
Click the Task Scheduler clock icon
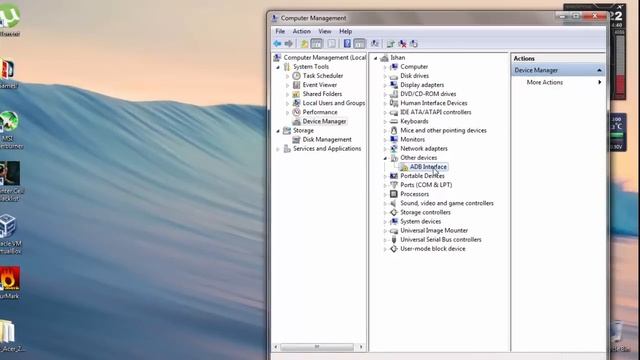[296, 76]
